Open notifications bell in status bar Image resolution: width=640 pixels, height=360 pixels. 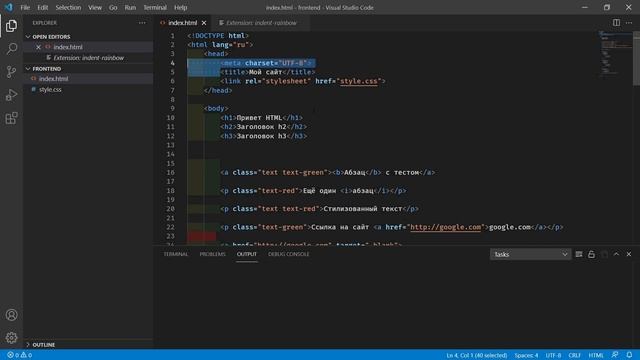click(x=629, y=355)
